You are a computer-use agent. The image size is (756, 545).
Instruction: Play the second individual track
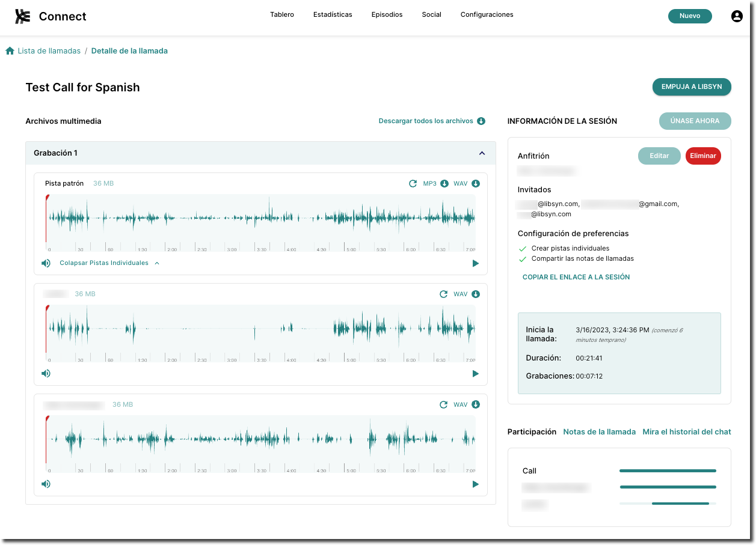pos(476,373)
